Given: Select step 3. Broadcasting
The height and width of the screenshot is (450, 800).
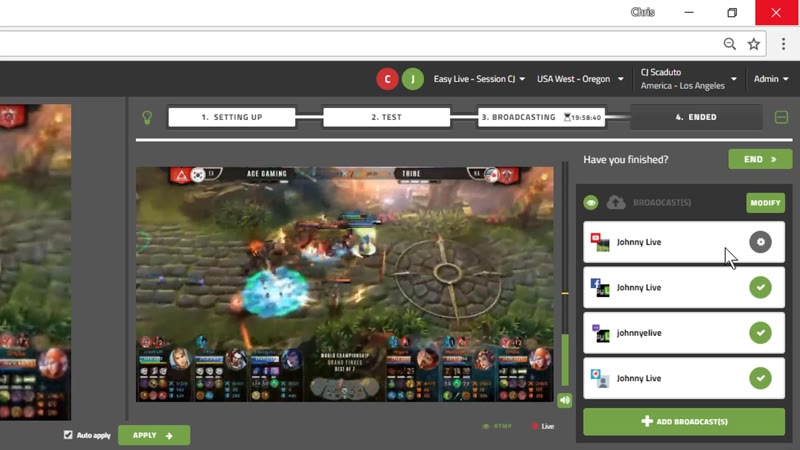Looking at the screenshot, I should point(541,117).
